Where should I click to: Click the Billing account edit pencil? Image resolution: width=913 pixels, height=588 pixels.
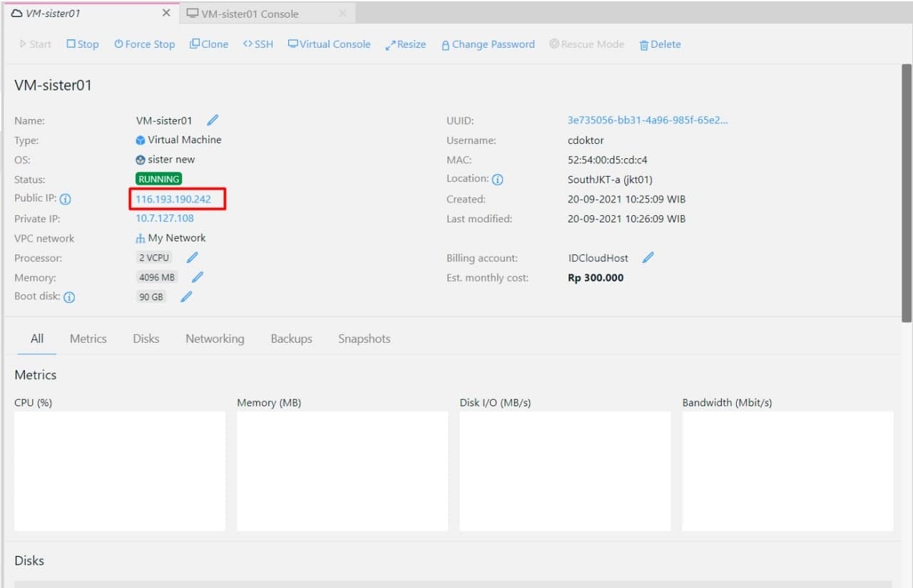[x=648, y=257]
